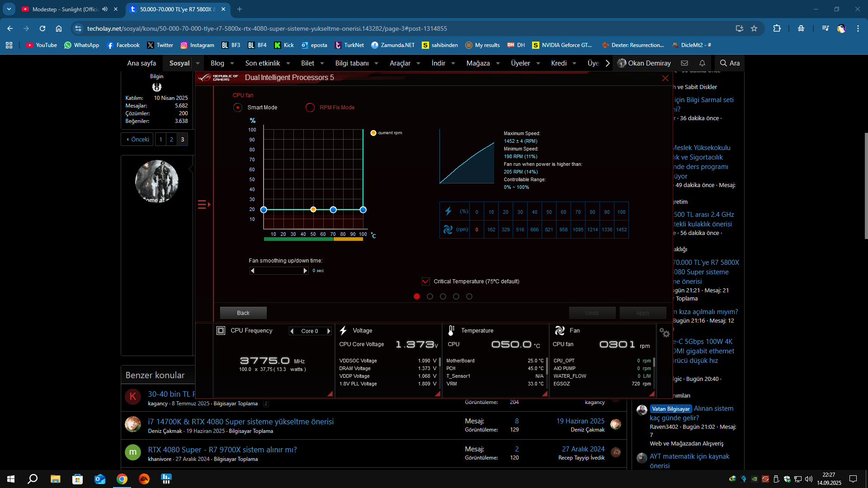
Task: Switch to Modestep - Sunlight tab
Action: tap(66, 9)
